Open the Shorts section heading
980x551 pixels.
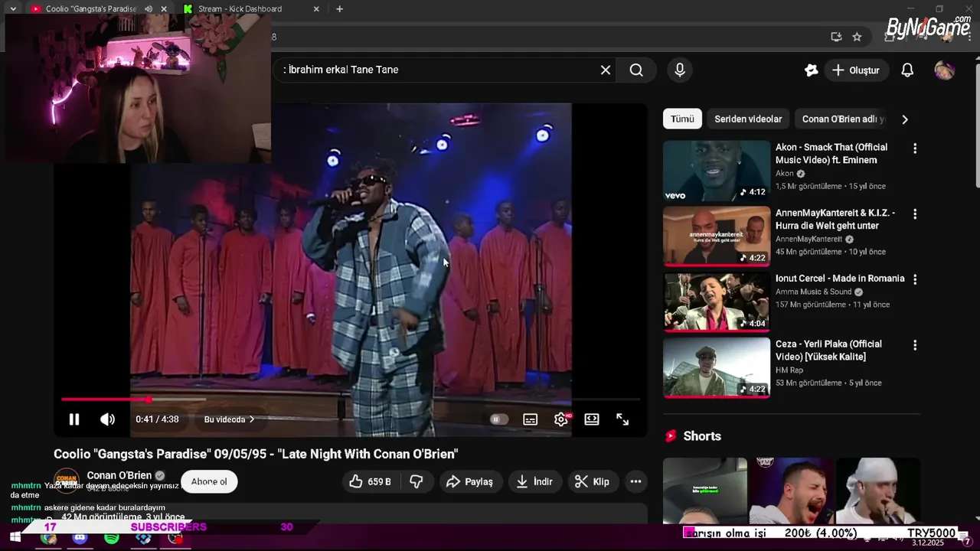702,436
